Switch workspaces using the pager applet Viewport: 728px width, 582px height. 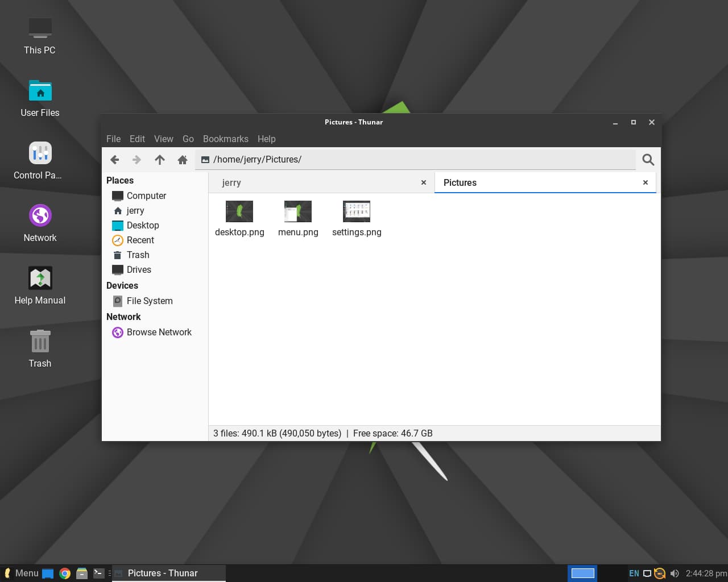tap(582, 573)
